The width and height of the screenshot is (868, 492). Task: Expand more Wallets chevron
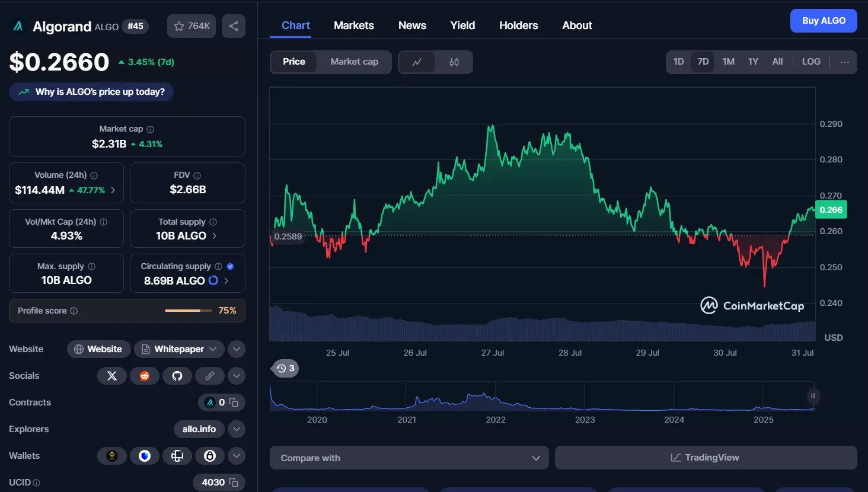coord(237,456)
